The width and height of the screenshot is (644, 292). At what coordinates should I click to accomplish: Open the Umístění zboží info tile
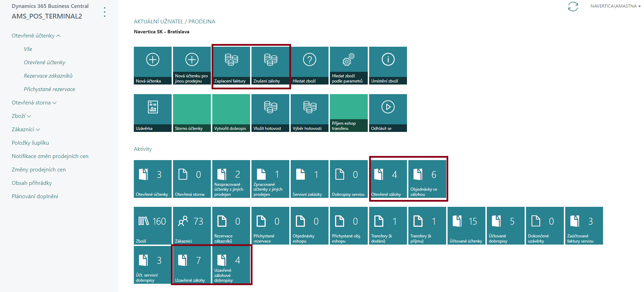[x=388, y=66]
